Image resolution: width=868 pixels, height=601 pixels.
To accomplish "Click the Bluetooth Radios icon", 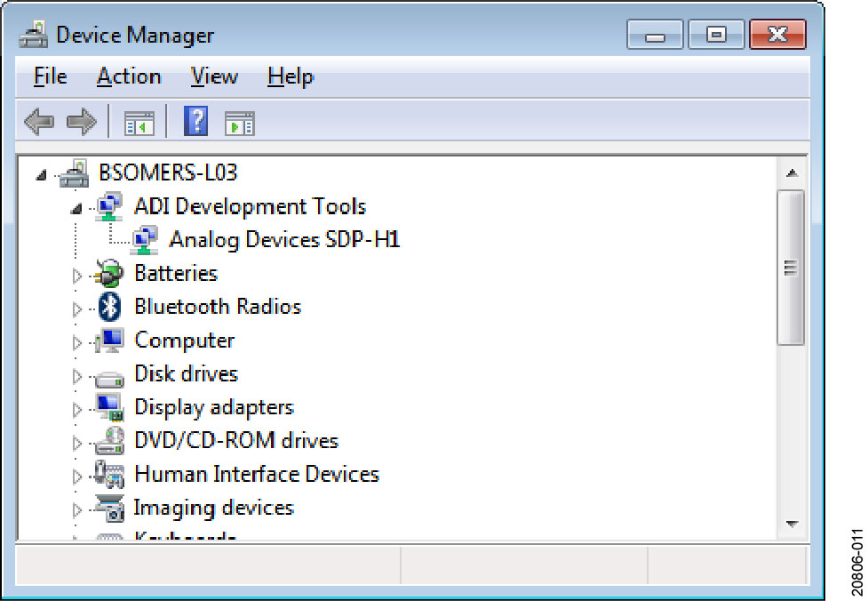I will 109,307.
